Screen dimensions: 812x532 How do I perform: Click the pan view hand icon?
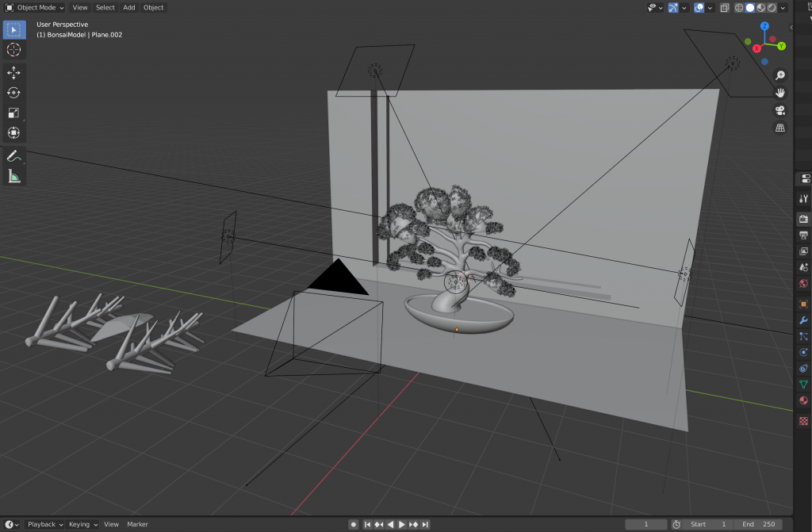click(780, 93)
